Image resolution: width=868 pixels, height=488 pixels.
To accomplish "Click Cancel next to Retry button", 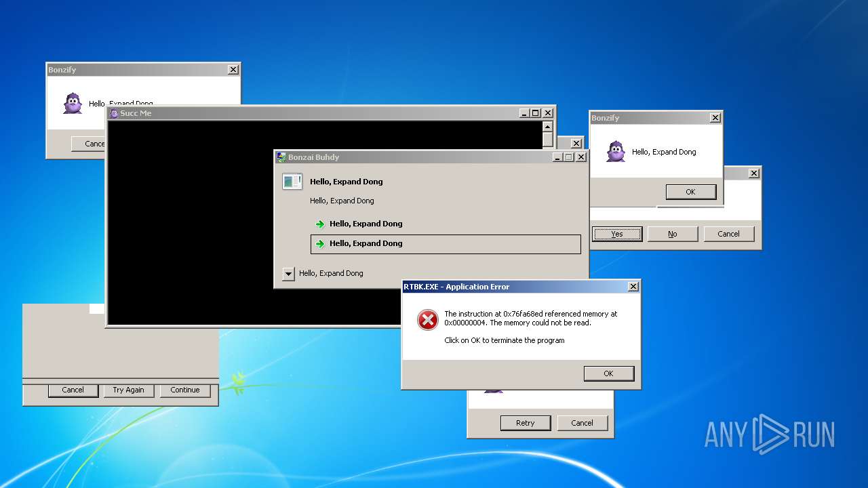I will point(582,423).
